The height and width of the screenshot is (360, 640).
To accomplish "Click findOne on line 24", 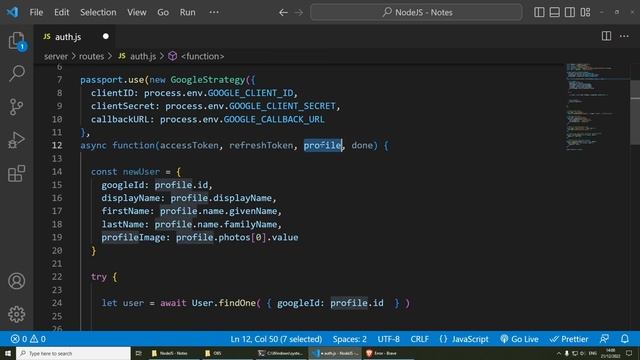I will 237,303.
